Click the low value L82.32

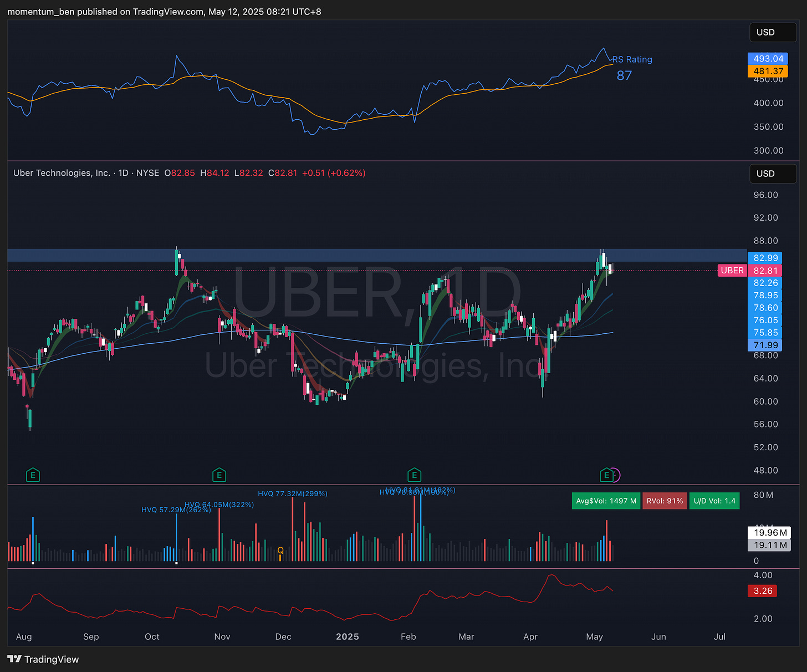pyautogui.click(x=248, y=173)
